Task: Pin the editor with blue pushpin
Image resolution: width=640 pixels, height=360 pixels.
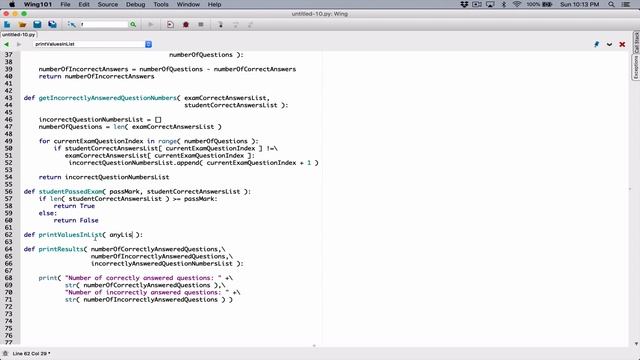Action: coord(596,44)
